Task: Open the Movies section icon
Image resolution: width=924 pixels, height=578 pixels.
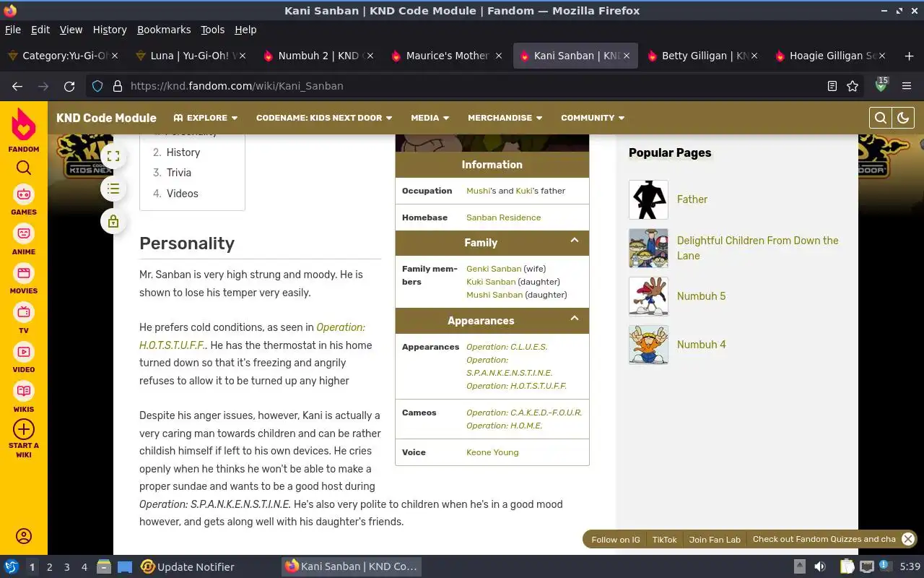Action: pos(24,273)
